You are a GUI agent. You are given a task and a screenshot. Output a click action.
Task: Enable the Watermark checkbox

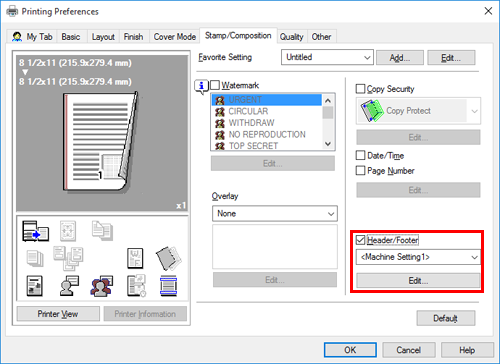[x=215, y=85]
